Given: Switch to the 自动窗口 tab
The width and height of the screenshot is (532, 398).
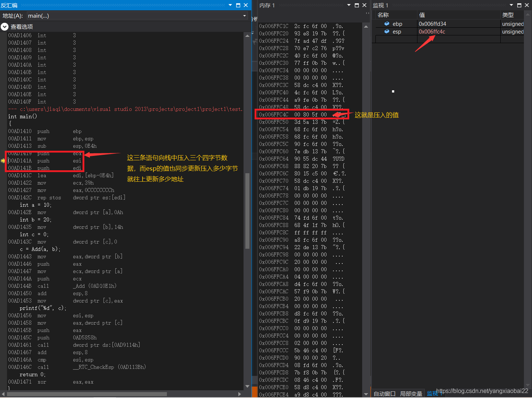Looking at the screenshot, I should pos(385,394).
